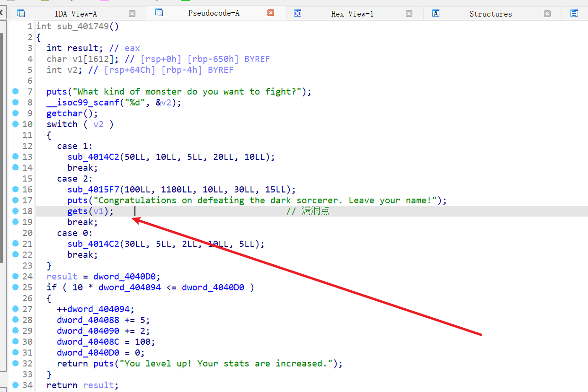Switch to the Structures tab
Viewport: 588px width, 392px height.
[490, 14]
